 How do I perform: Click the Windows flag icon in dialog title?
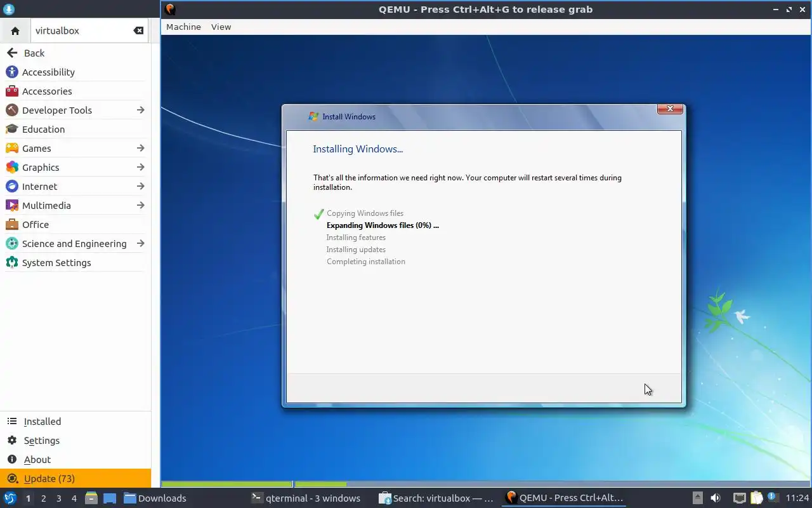(x=313, y=116)
